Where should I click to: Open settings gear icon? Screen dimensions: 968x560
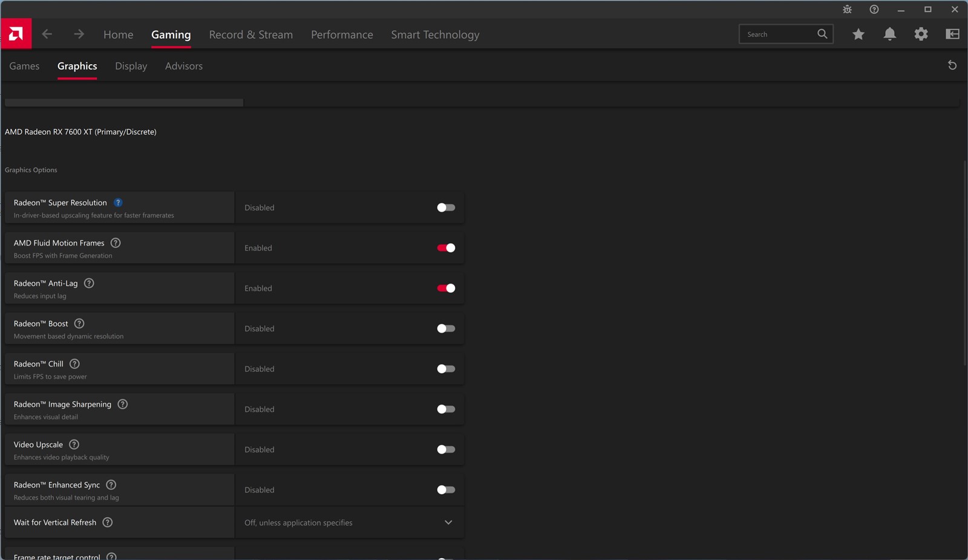click(x=921, y=34)
